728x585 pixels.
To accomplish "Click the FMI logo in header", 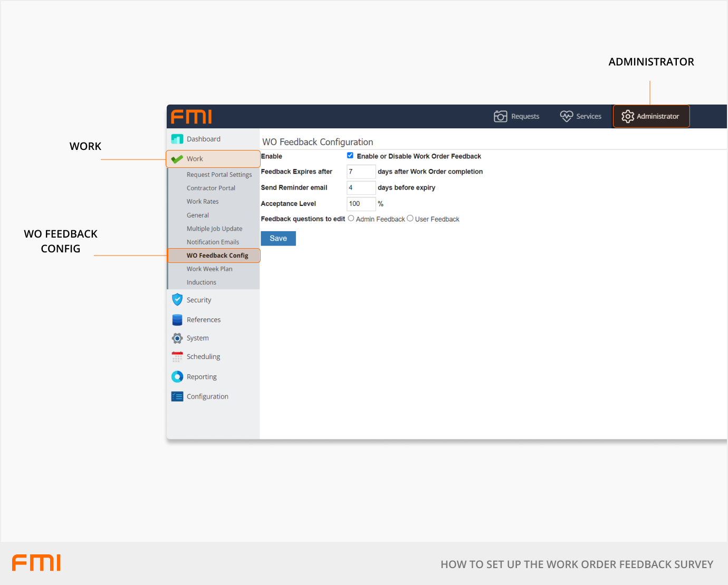I will point(191,117).
